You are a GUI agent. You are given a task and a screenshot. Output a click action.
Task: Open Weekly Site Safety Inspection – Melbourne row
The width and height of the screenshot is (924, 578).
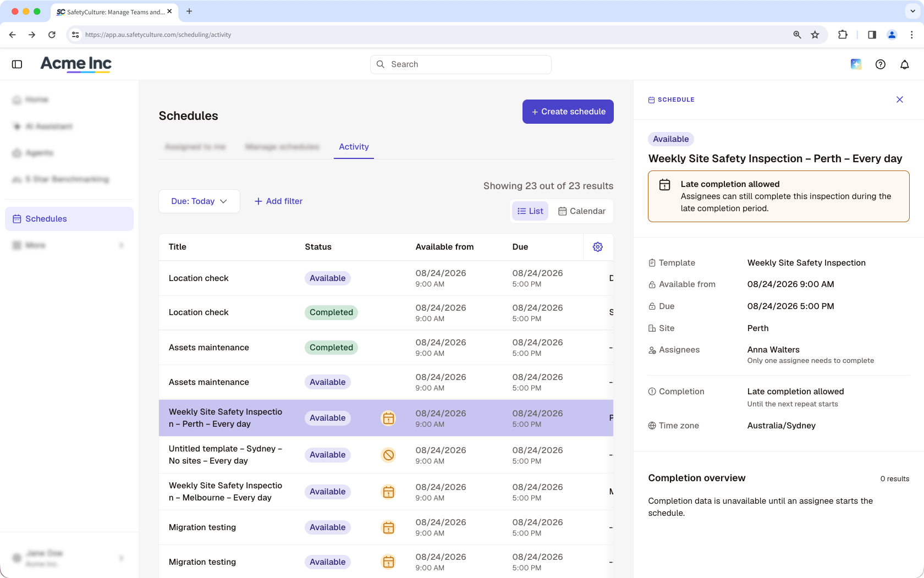386,492
